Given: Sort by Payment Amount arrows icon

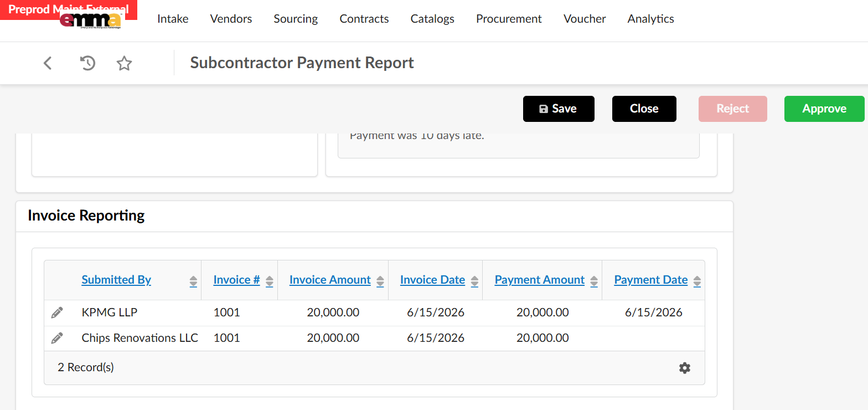Looking at the screenshot, I should coord(593,281).
